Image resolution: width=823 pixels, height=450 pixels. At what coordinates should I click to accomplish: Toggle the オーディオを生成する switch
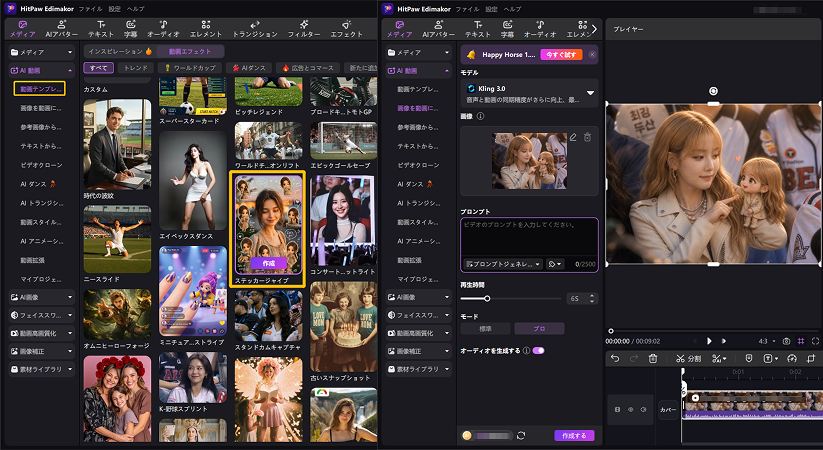pyautogui.click(x=539, y=350)
